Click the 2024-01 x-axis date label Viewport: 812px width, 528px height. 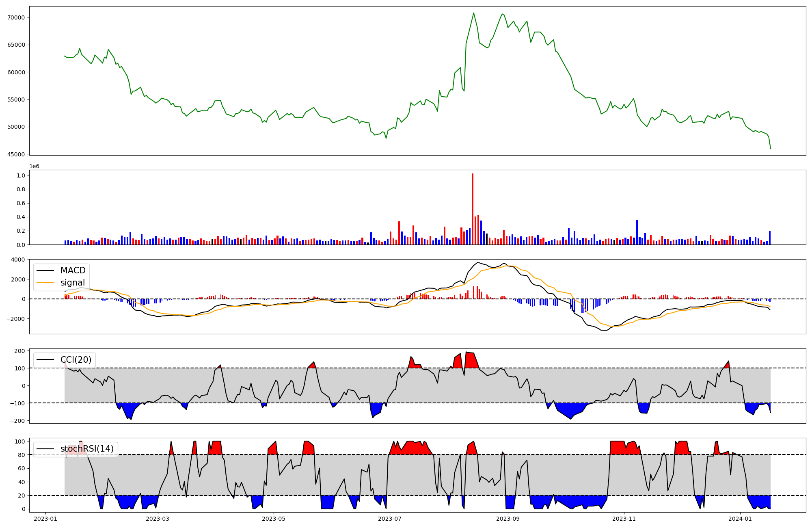coord(740,519)
